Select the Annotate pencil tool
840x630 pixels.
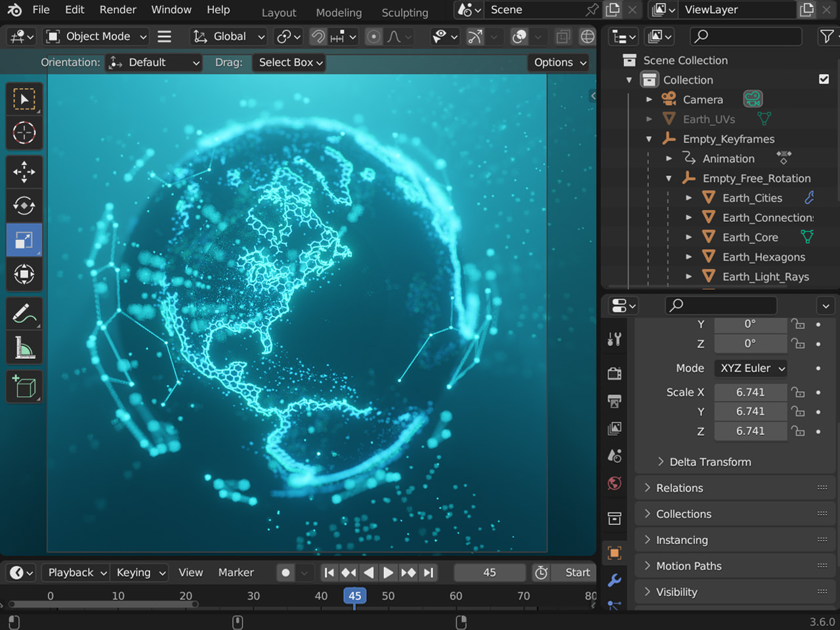[x=24, y=314]
